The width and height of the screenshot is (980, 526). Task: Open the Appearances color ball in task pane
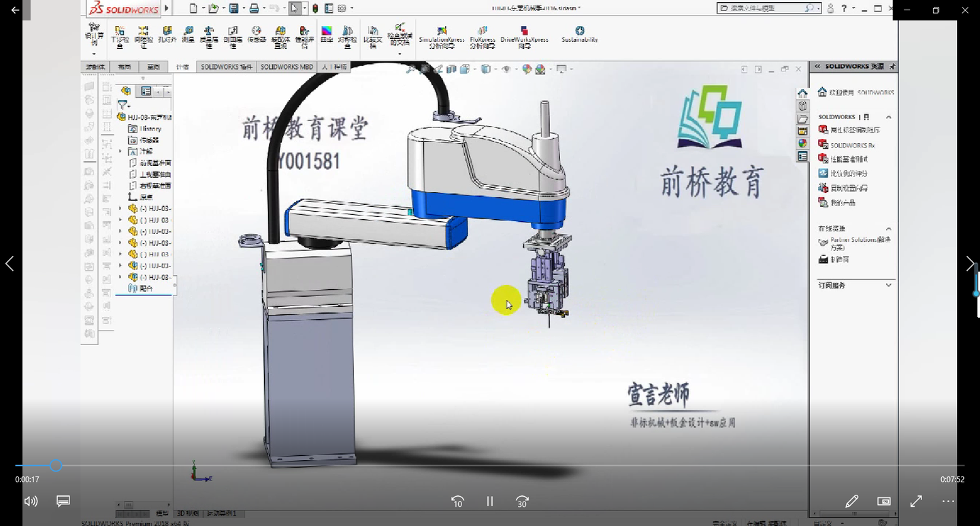point(802,144)
